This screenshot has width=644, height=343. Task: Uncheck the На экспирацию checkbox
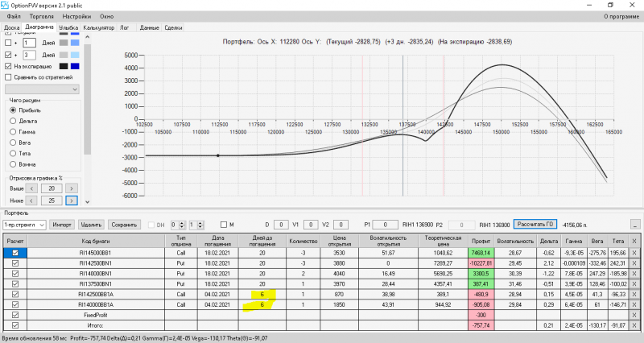click(8, 66)
